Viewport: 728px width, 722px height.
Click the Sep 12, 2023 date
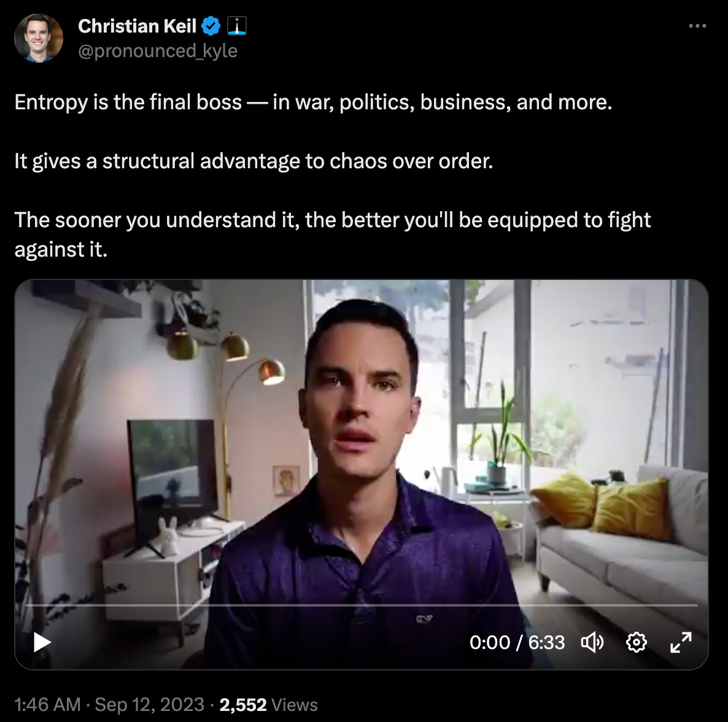tap(150, 705)
